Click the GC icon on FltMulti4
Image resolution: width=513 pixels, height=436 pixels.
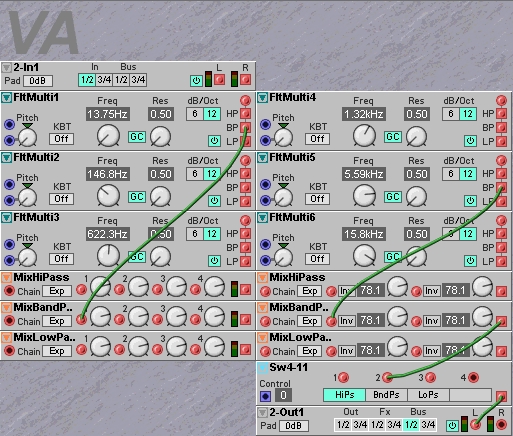click(393, 137)
